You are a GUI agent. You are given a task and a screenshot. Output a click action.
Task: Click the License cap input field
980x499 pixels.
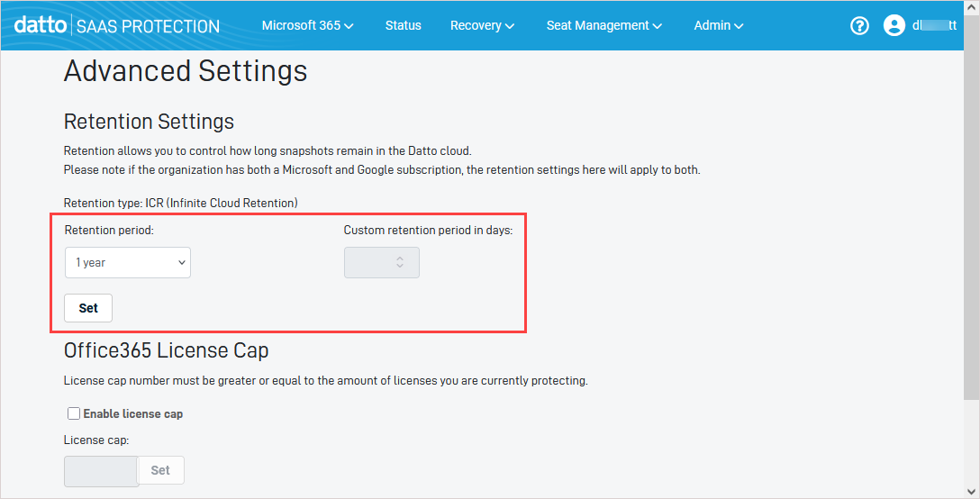[x=101, y=471]
